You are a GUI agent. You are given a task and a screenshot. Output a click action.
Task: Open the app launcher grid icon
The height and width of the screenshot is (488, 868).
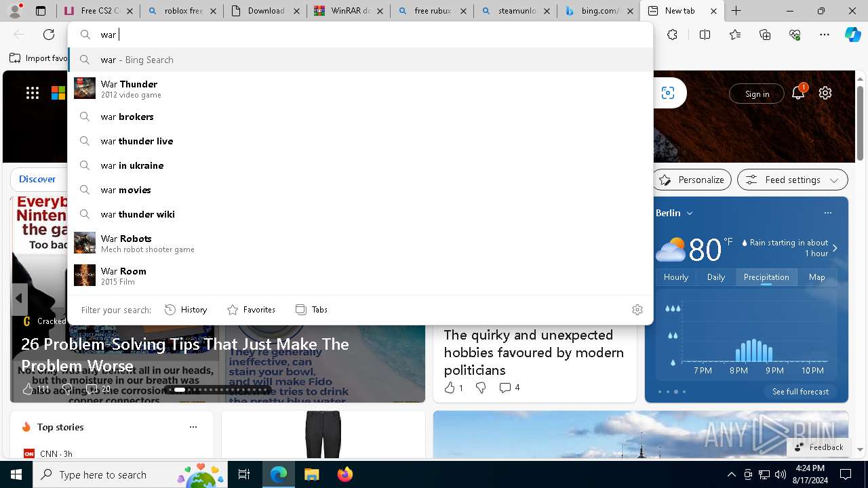pos(33,94)
